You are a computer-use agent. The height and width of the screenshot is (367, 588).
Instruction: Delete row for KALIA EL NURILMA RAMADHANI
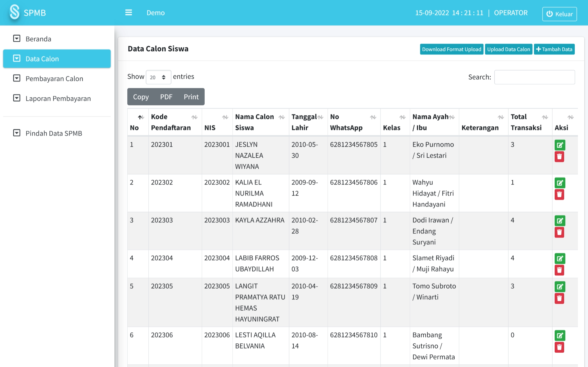pos(559,195)
